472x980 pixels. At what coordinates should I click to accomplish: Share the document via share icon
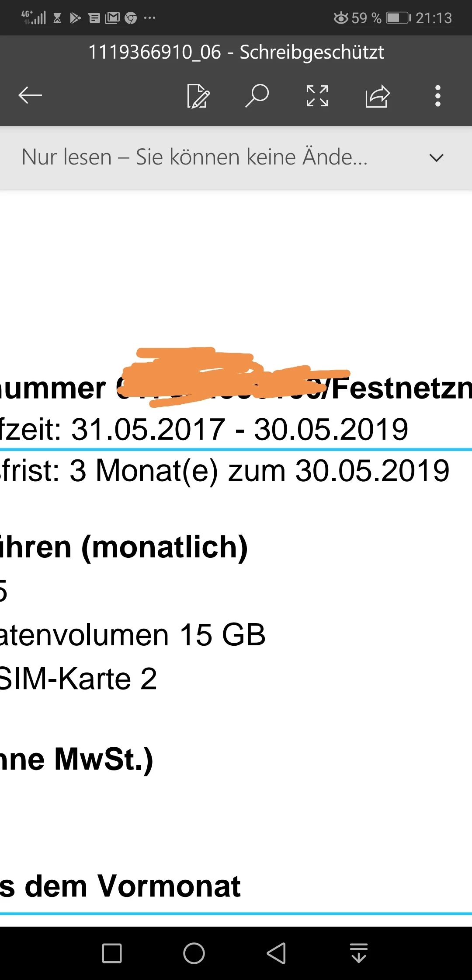(x=377, y=96)
